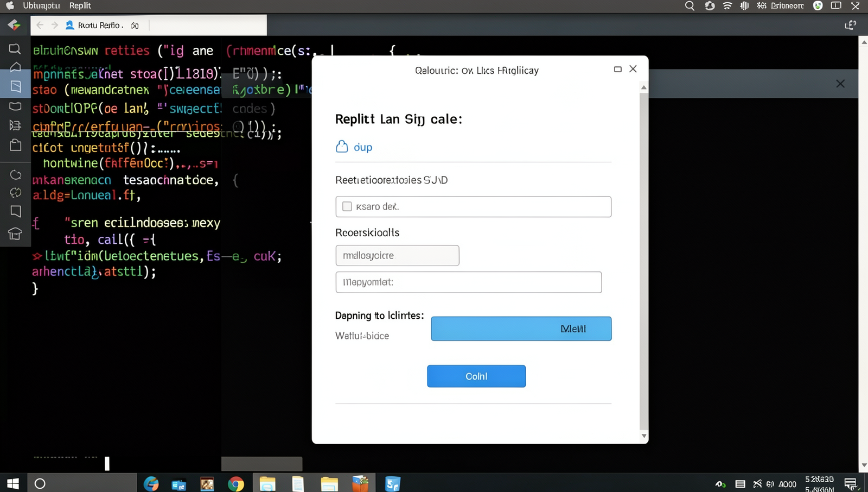Click the blue Colnl button

[x=476, y=376]
